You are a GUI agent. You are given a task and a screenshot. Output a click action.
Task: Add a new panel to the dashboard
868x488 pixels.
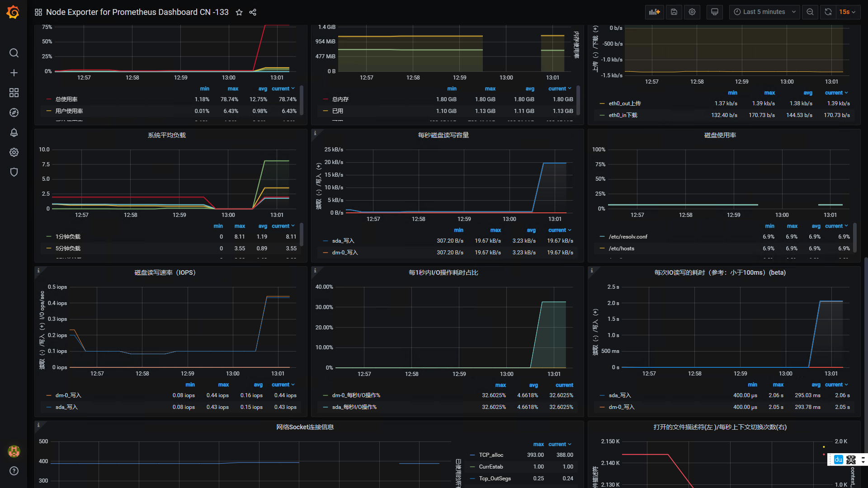[654, 12]
